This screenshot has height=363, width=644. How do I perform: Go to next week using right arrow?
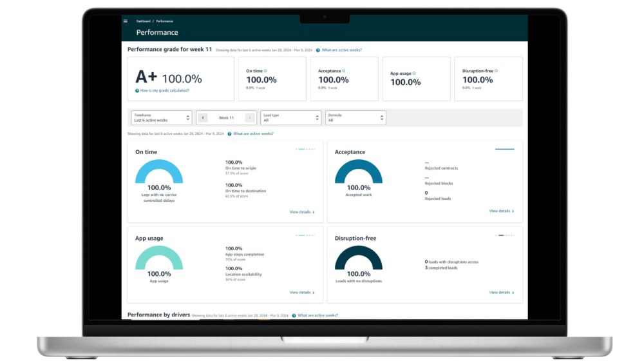pos(250,118)
